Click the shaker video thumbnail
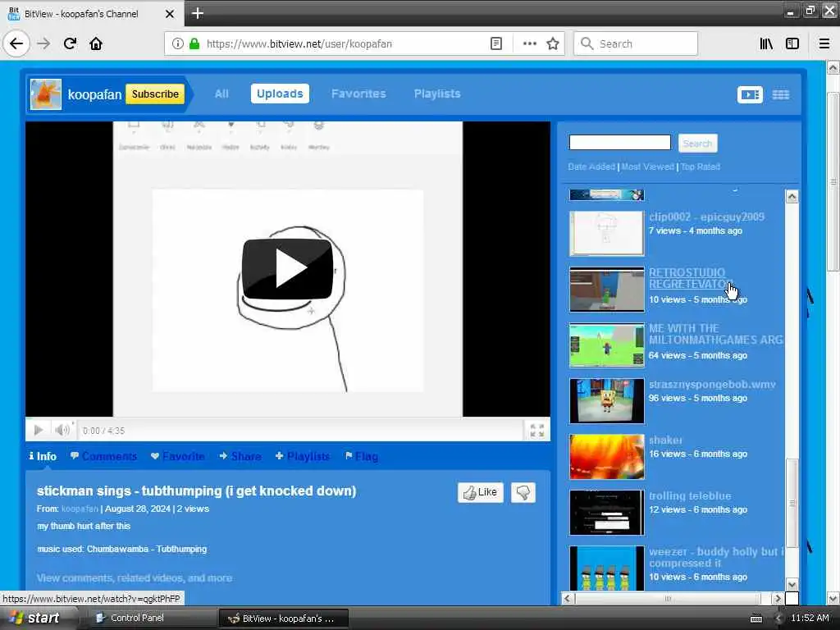 point(606,456)
